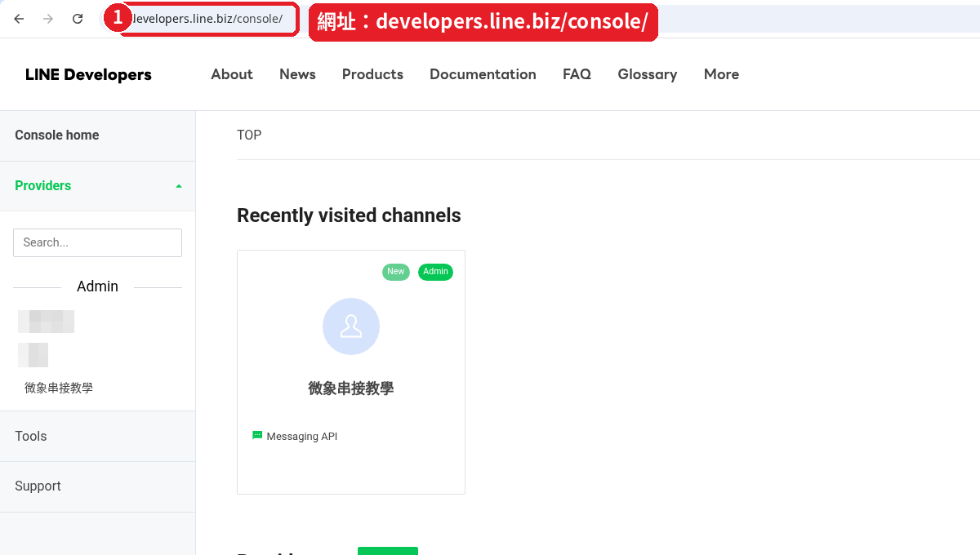Click the Messaging API label
The height and width of the screenshot is (555, 980).
tap(302, 437)
